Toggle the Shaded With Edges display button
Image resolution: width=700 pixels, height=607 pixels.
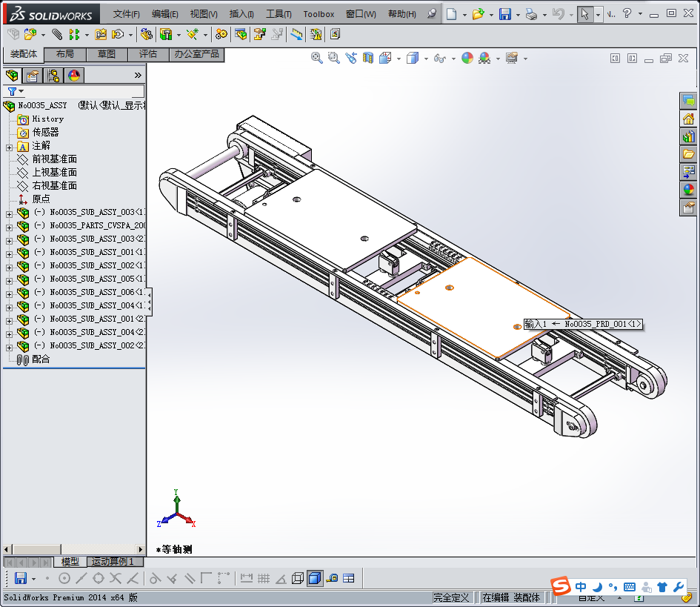315,578
